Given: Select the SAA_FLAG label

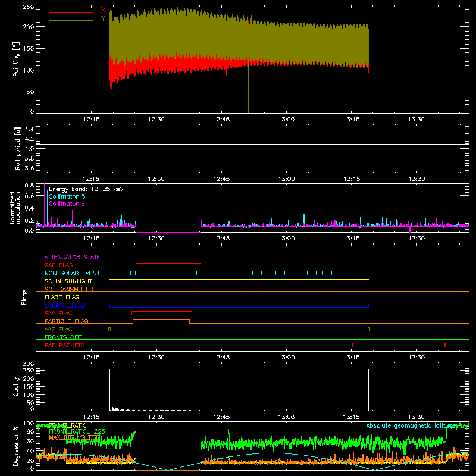Looking at the screenshot, I should pos(58,313).
